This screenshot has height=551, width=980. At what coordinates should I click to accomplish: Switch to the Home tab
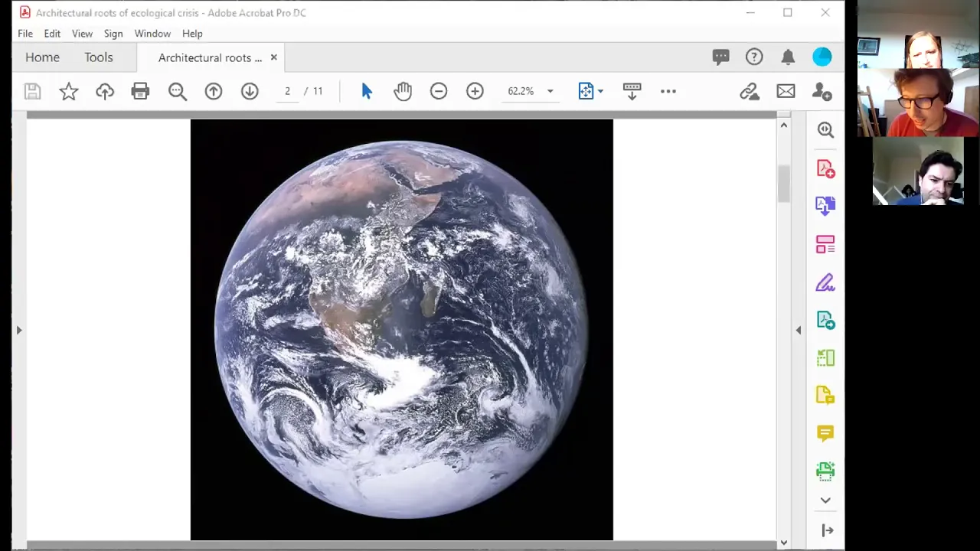(42, 57)
